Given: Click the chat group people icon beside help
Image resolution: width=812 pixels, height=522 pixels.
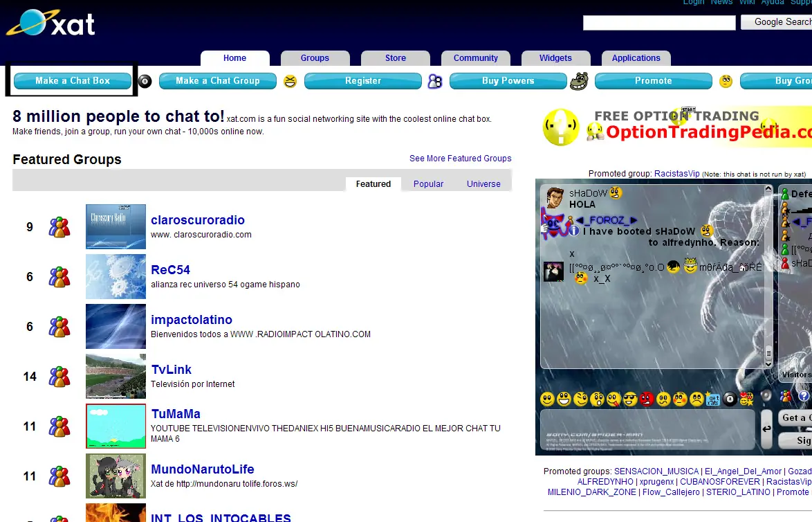Looking at the screenshot, I should (x=786, y=396).
